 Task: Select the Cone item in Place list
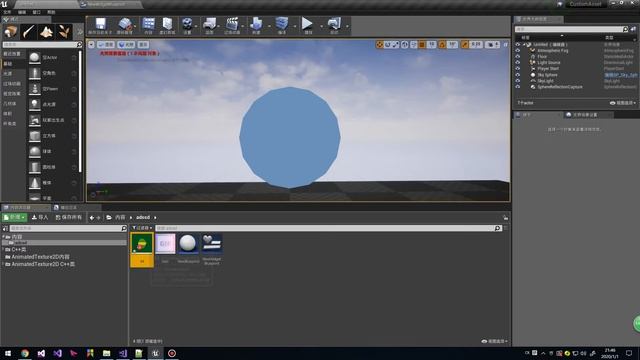pos(53,183)
